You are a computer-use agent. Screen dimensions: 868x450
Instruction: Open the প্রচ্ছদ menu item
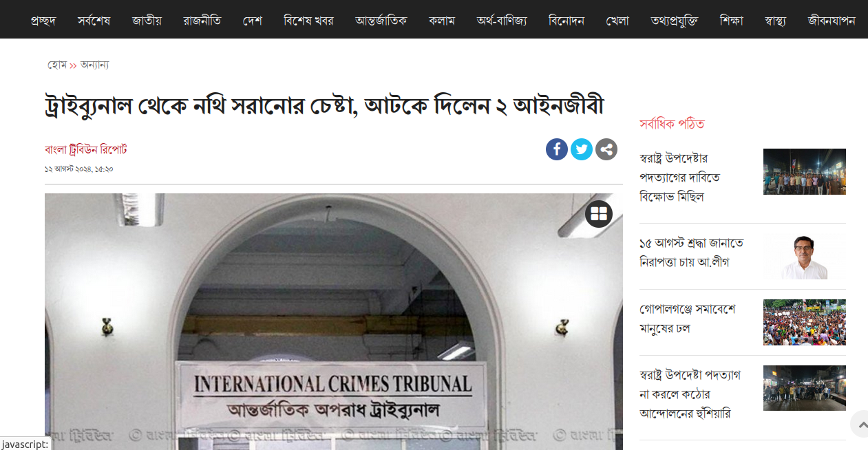pyautogui.click(x=43, y=20)
